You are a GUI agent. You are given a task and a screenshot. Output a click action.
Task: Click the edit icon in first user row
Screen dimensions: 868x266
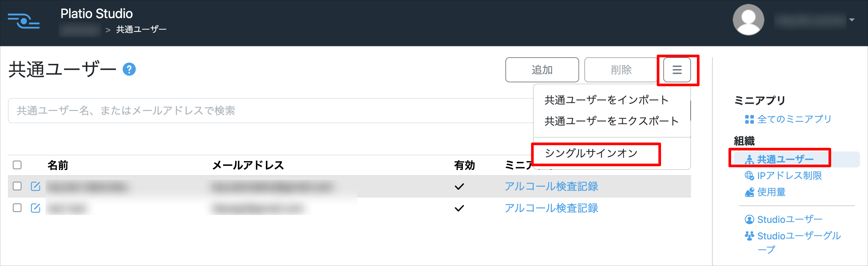tap(36, 186)
